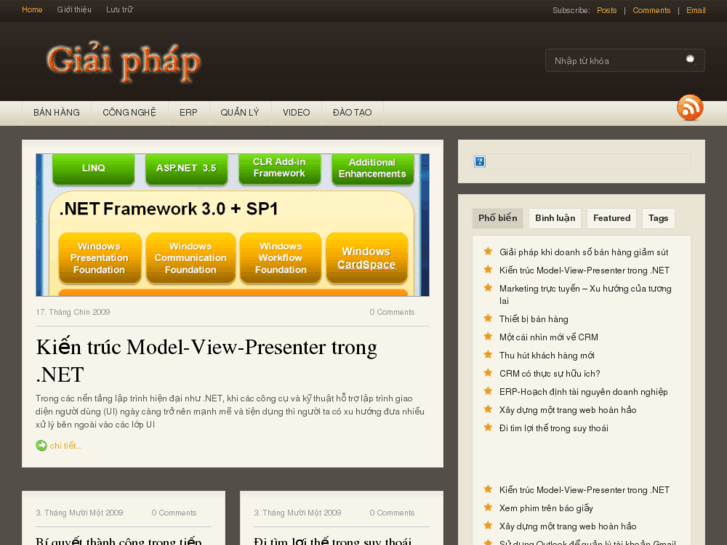Open the QUẢN LÝ category
Viewport: 727px width, 545px height.
pos(240,113)
